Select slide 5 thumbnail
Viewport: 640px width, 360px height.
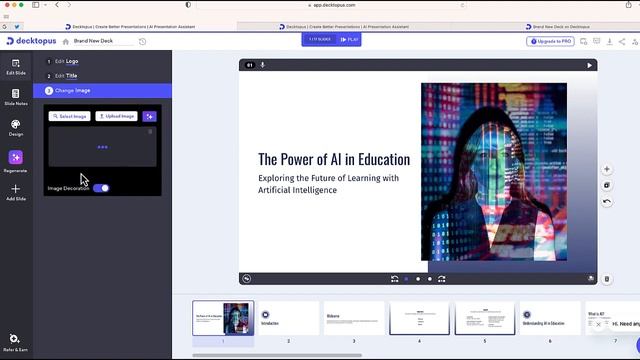coord(485,318)
